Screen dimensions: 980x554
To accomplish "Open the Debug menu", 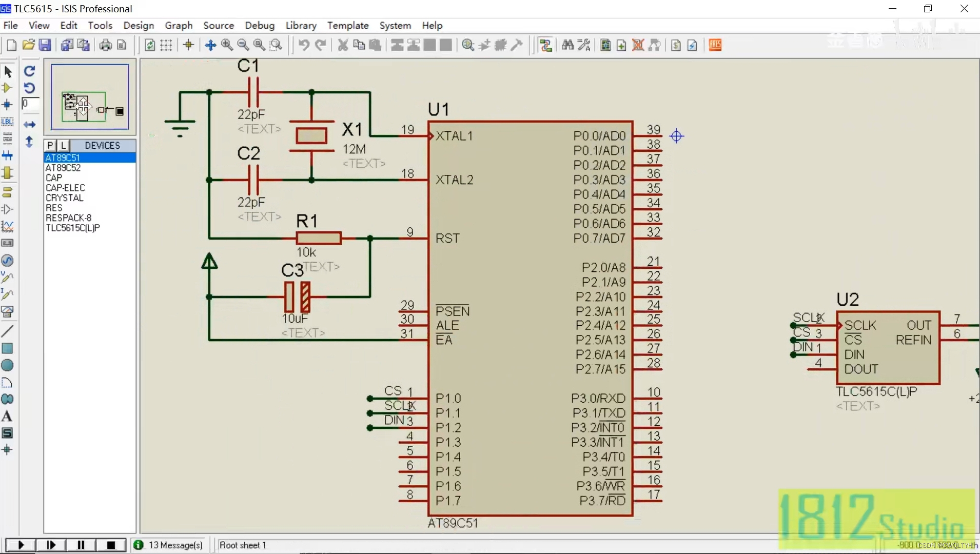I will [x=260, y=25].
